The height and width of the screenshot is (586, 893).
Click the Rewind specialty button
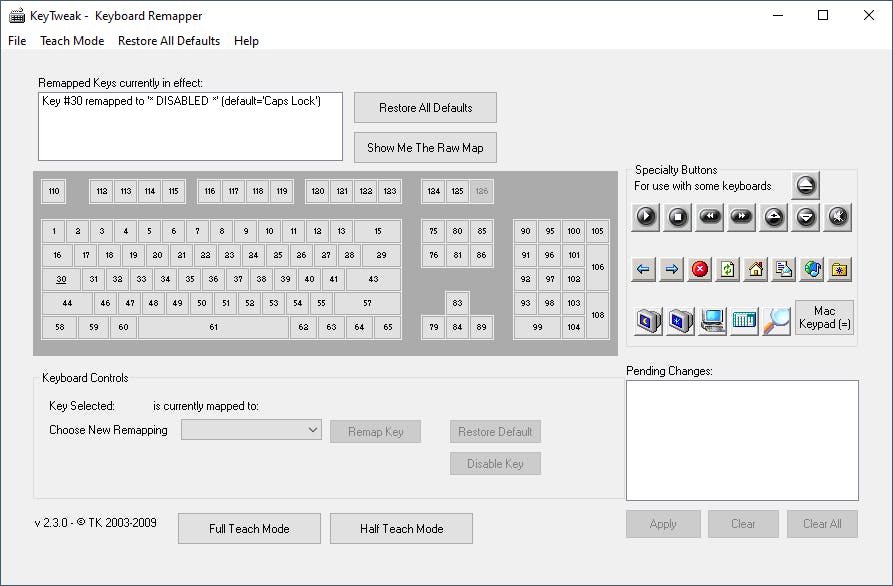709,216
